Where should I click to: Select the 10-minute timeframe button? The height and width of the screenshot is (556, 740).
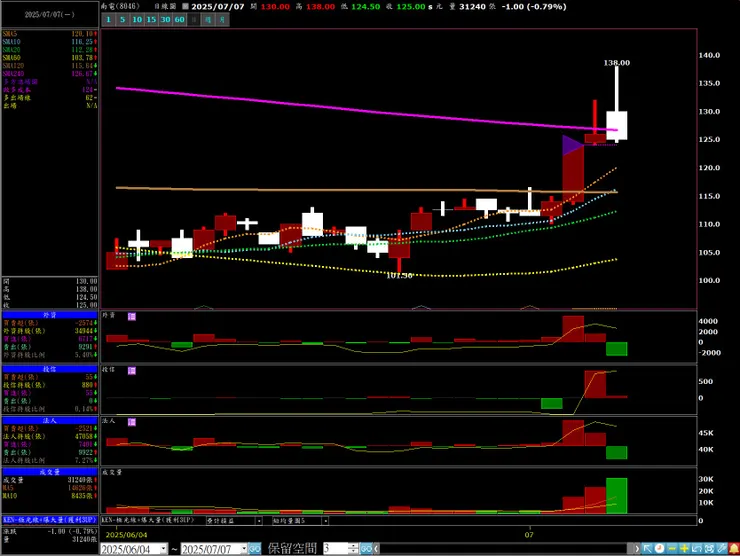click(137, 19)
